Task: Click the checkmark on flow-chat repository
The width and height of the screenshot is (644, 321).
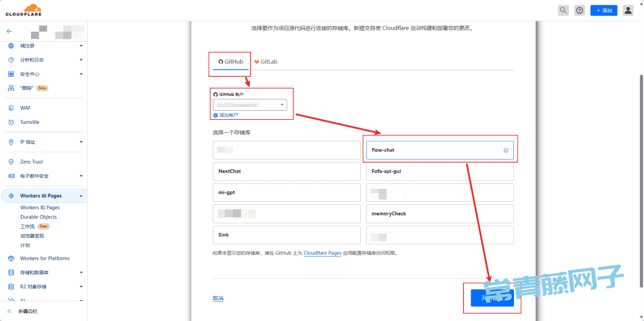Action: click(x=506, y=150)
